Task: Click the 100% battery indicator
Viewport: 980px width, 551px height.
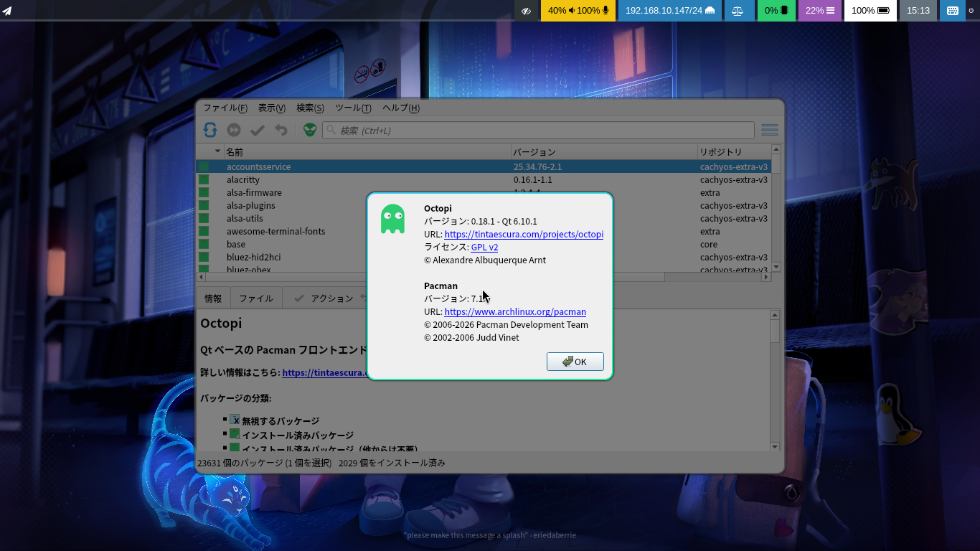Action: coord(870,11)
